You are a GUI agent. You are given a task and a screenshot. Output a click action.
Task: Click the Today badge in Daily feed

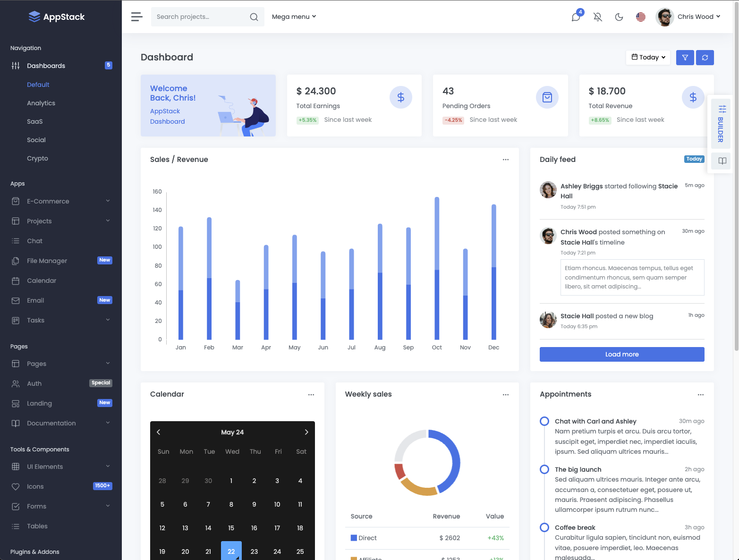pyautogui.click(x=694, y=159)
